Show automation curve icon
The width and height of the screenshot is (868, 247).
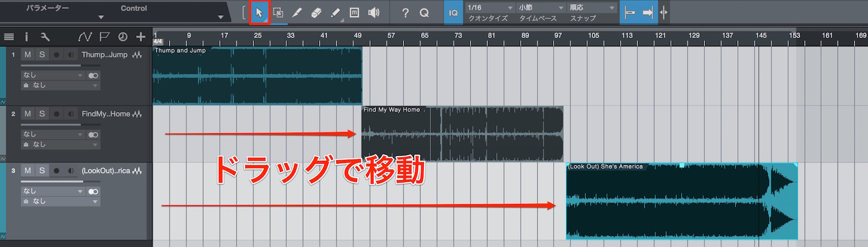coord(85,37)
